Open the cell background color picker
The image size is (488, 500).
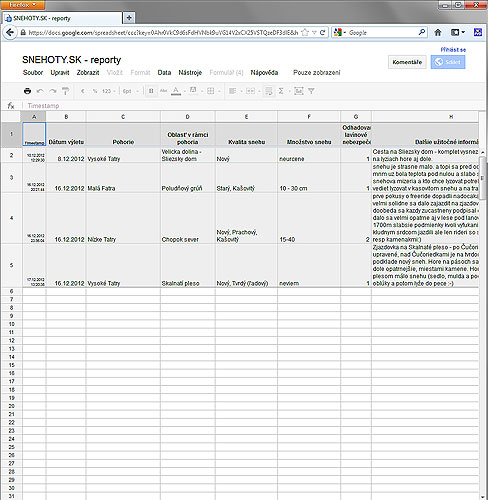[194, 91]
